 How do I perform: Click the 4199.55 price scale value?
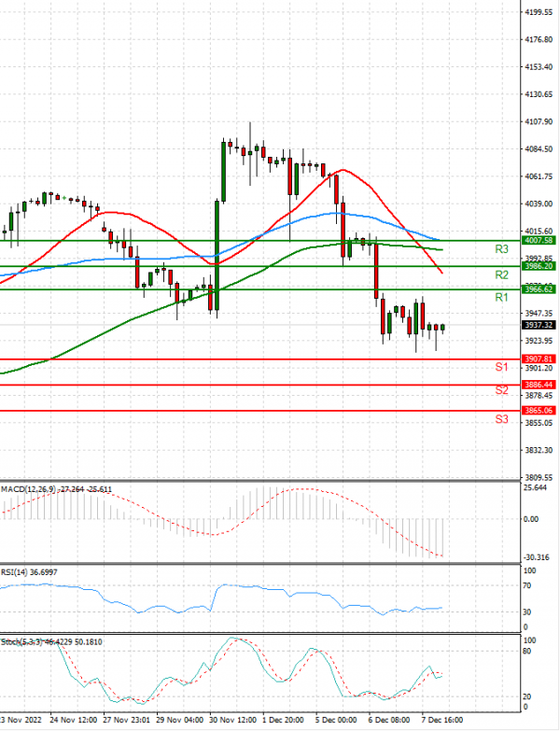click(x=539, y=12)
